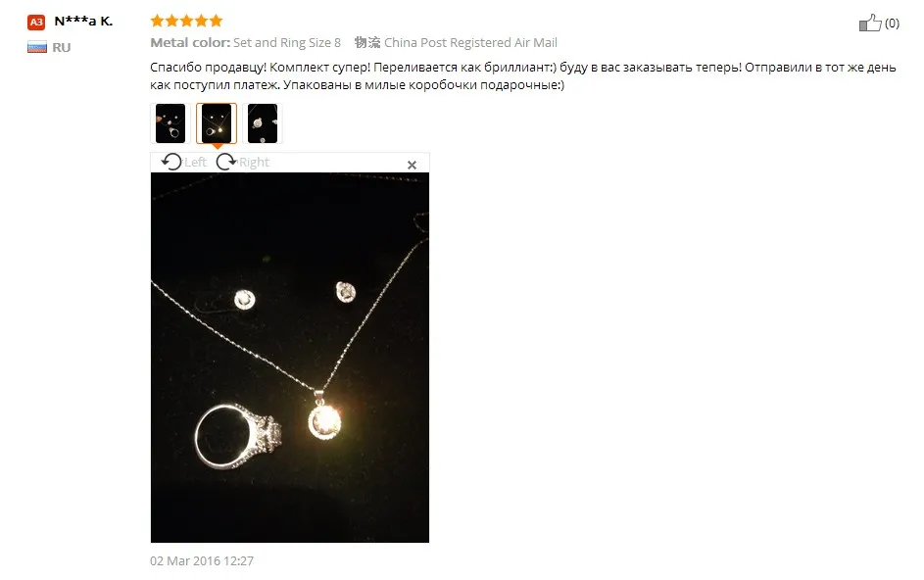
Task: Select the highlighted second photo thumbnail
Action: tap(217, 123)
